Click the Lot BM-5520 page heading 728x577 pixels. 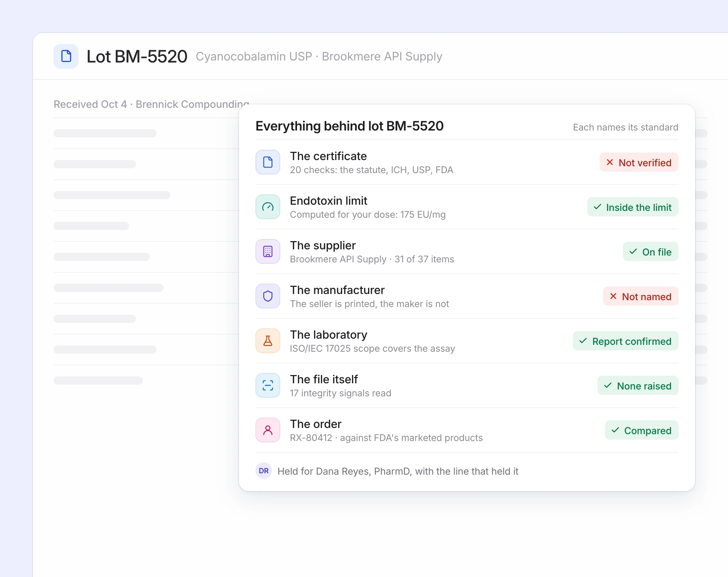pos(137,57)
